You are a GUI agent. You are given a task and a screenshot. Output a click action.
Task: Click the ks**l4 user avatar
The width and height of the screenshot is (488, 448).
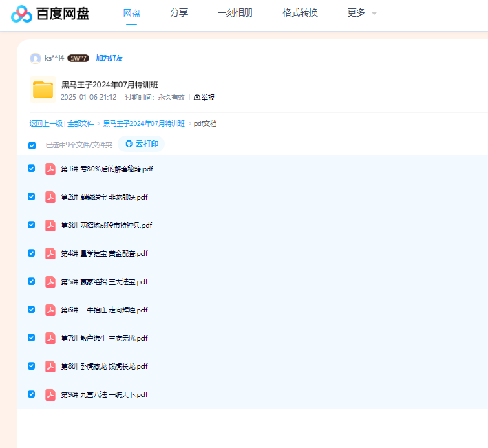coord(35,58)
